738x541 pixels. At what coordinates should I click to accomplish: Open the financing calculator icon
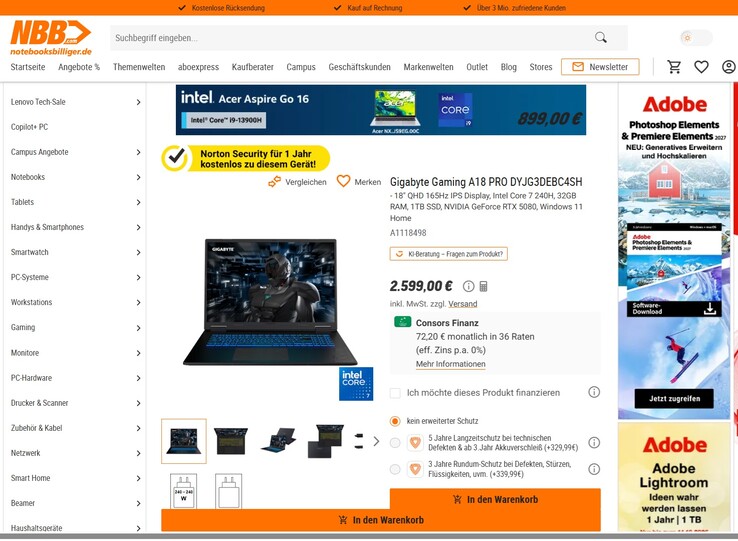(483, 286)
